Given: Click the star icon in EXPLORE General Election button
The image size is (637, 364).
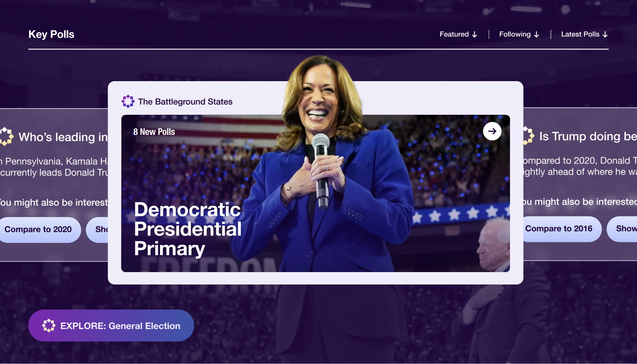Looking at the screenshot, I should 49,325.
